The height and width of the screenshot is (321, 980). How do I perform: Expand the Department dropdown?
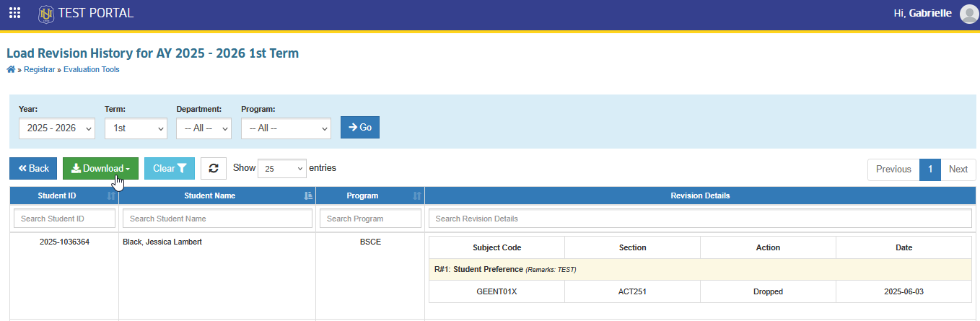(204, 128)
